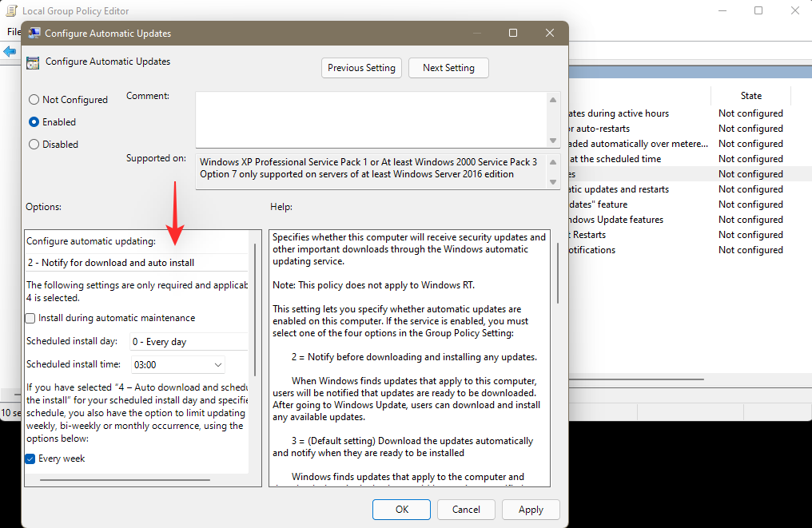Uncheck the Every week checkbox
The width and height of the screenshot is (812, 528).
pyautogui.click(x=30, y=459)
